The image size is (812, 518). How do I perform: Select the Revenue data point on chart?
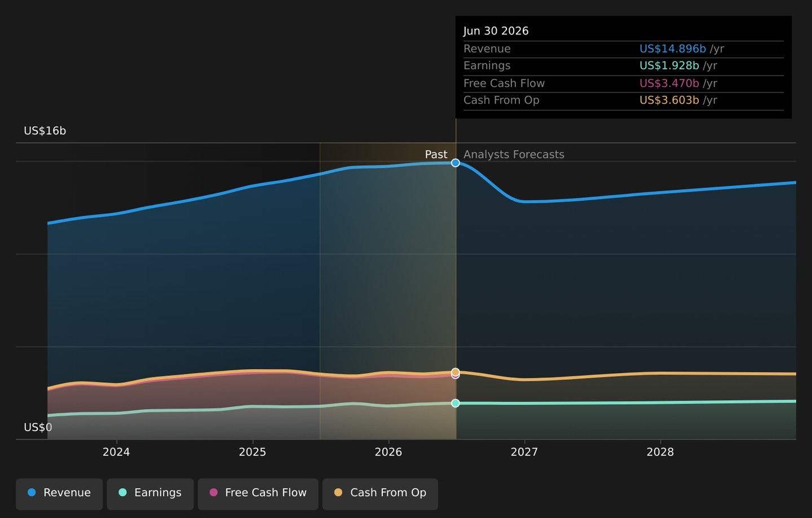point(456,163)
